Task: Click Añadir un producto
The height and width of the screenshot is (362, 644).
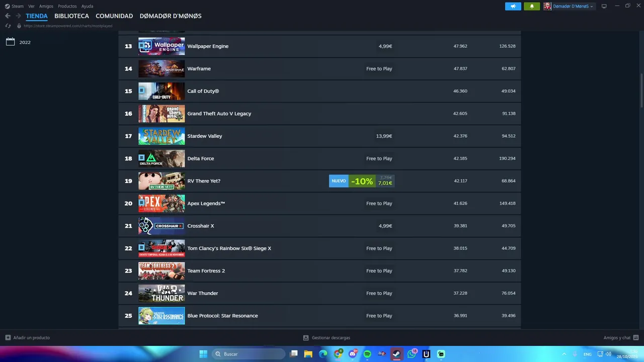Action: pyautogui.click(x=32, y=338)
